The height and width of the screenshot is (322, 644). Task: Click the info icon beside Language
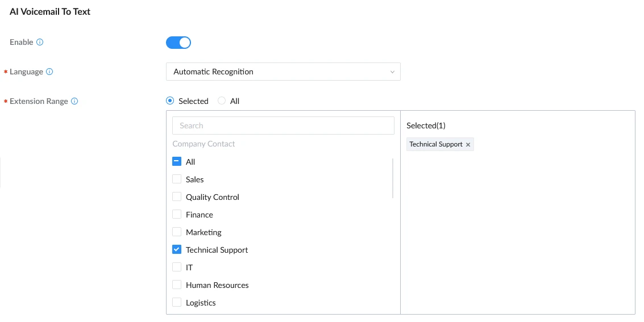coord(49,72)
